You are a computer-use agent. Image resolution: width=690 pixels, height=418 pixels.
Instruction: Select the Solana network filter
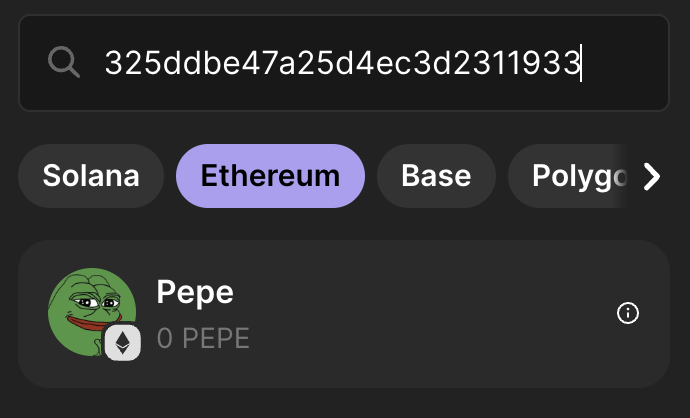click(x=91, y=176)
